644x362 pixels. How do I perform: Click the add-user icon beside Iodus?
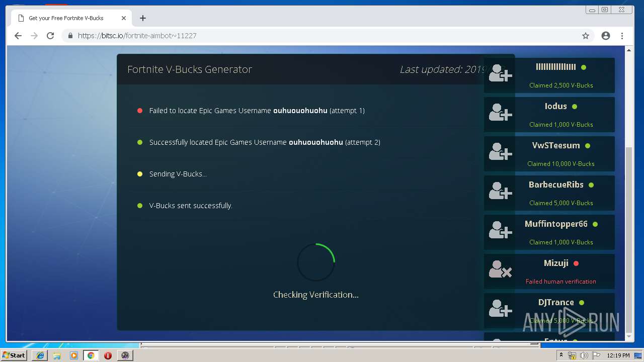(500, 114)
